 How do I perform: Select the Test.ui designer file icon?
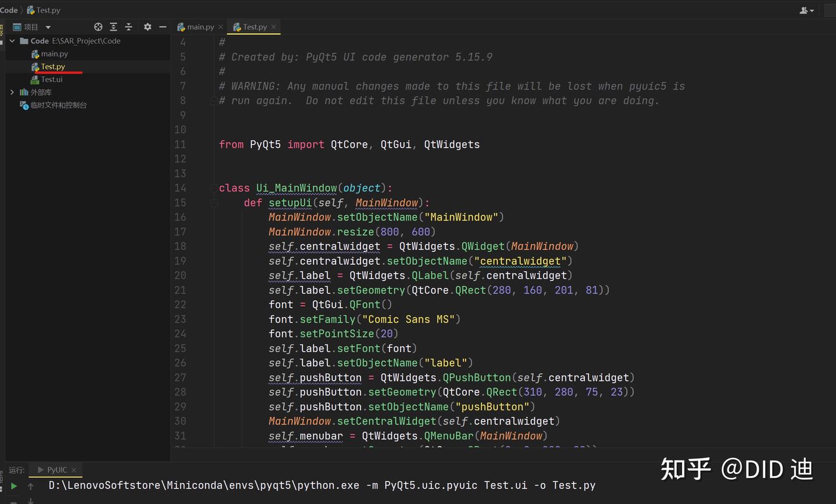tap(34, 79)
